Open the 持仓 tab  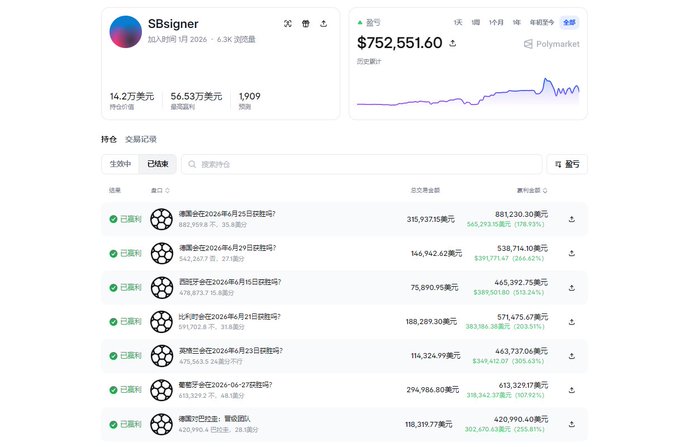[109, 139]
